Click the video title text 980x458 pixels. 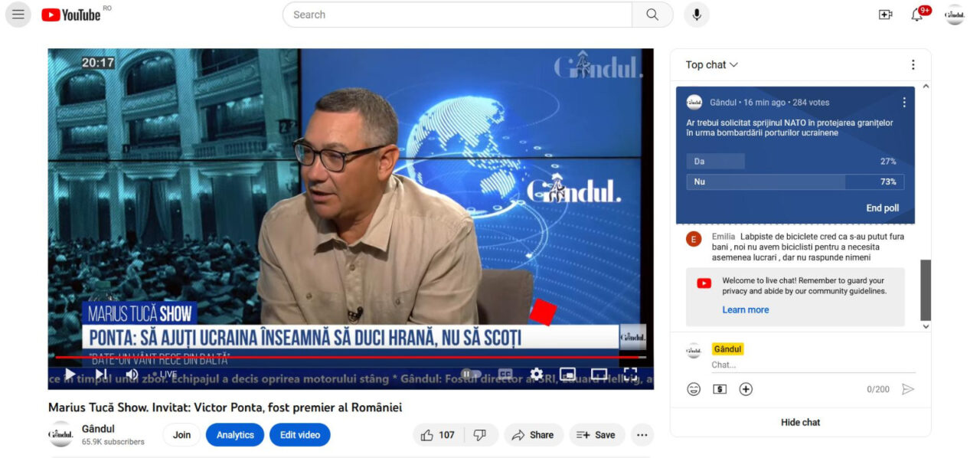(225, 407)
